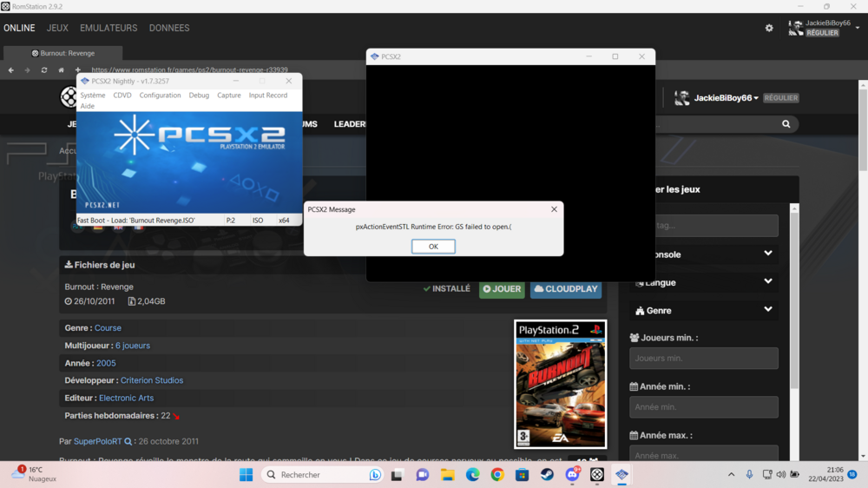This screenshot has width=868, height=488.
Task: Click the browser back arrow icon
Action: pyautogui.click(x=11, y=70)
